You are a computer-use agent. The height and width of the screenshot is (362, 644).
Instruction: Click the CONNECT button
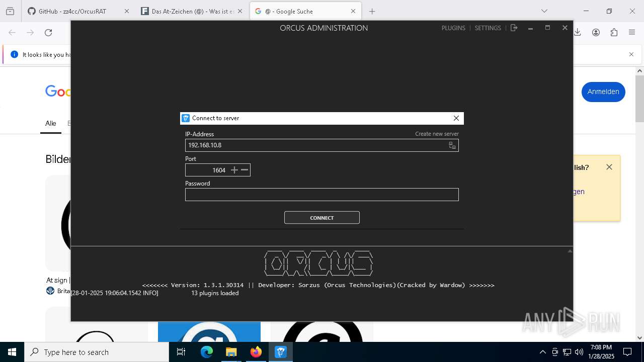click(322, 218)
